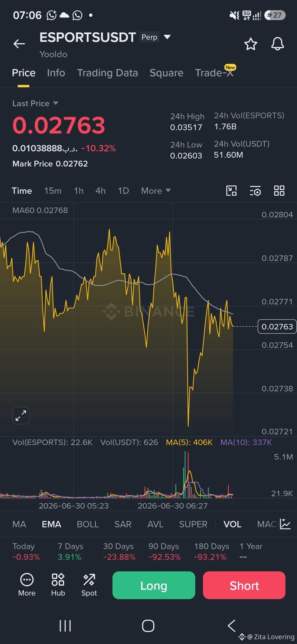The image size is (297, 644).
Task: Tap the 2026-06-30 06:27 time marker
Action: click(173, 506)
